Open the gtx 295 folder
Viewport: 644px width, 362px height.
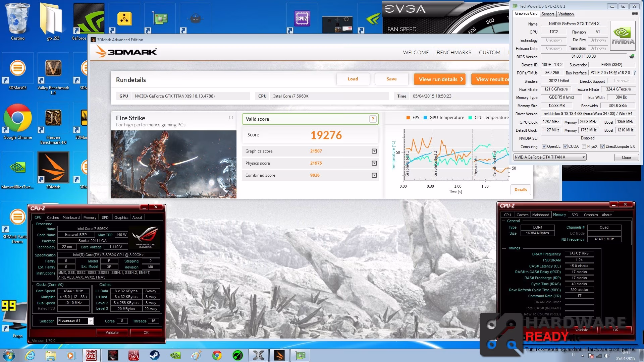point(53,22)
